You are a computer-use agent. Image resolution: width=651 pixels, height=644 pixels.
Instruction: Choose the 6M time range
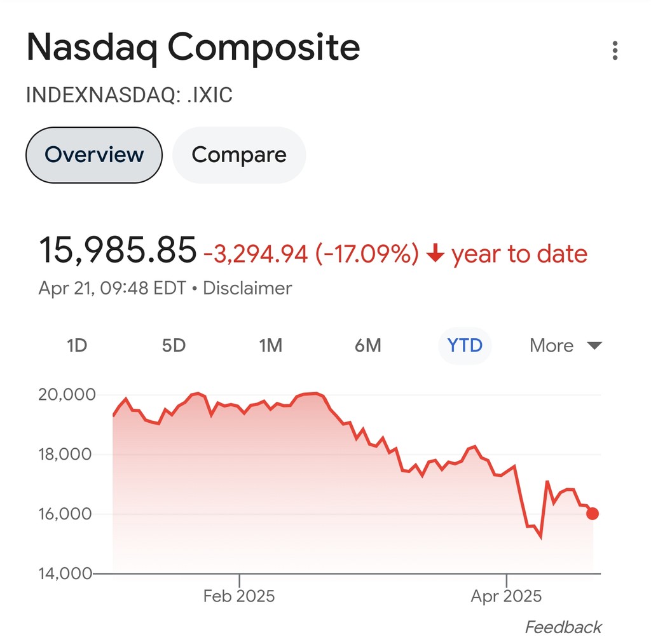[x=368, y=346]
